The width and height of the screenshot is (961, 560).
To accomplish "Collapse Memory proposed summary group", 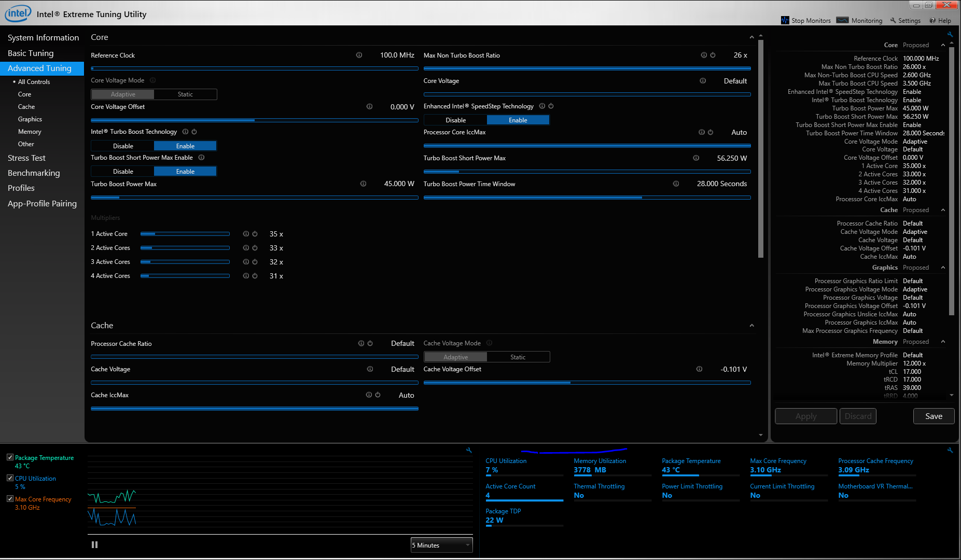I will click(x=943, y=342).
